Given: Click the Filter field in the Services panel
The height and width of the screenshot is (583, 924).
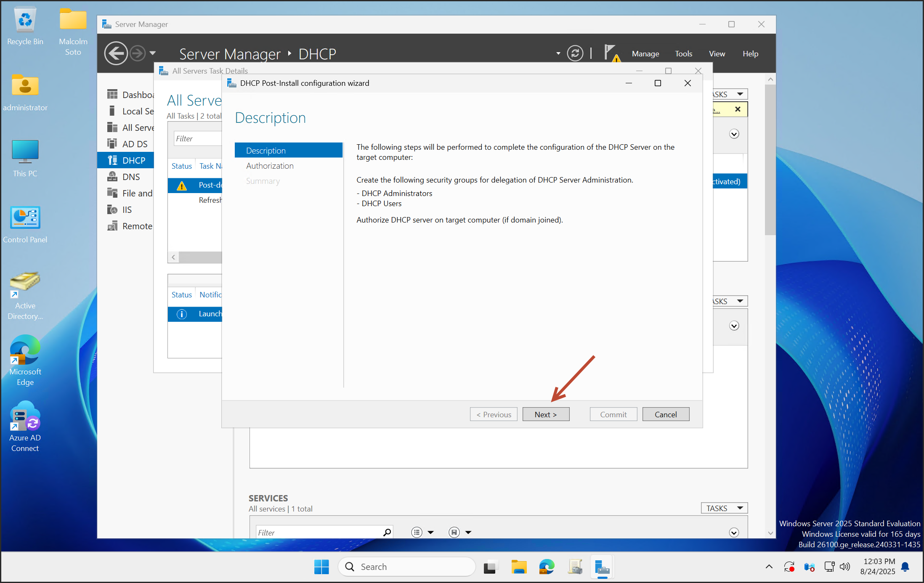Looking at the screenshot, I should 320,532.
